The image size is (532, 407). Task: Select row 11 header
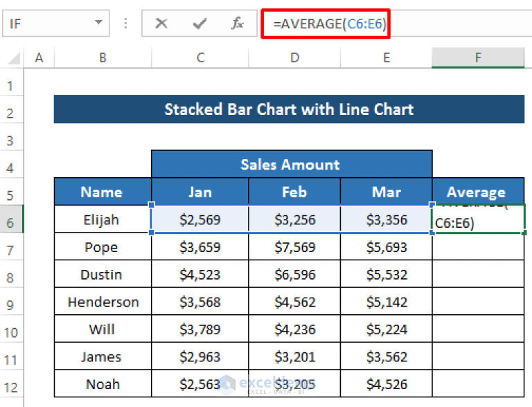point(12,356)
